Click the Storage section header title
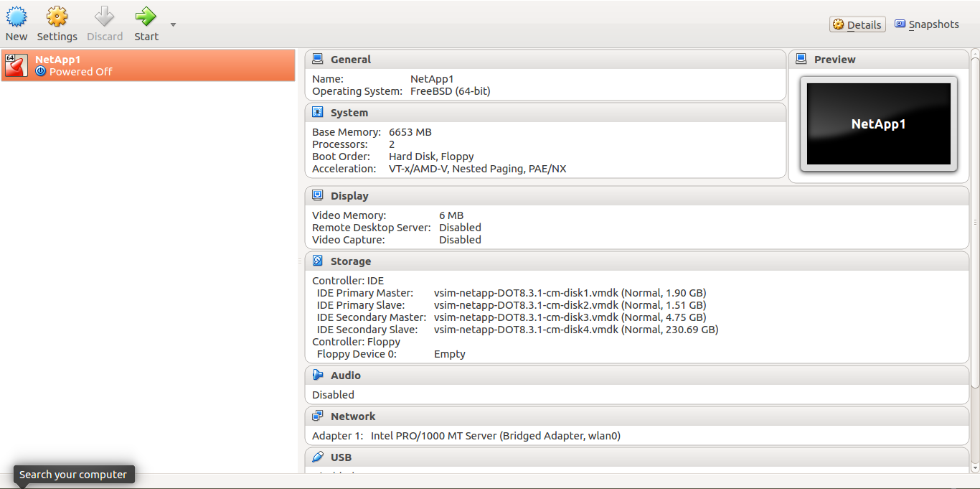The image size is (980, 489). tap(351, 261)
